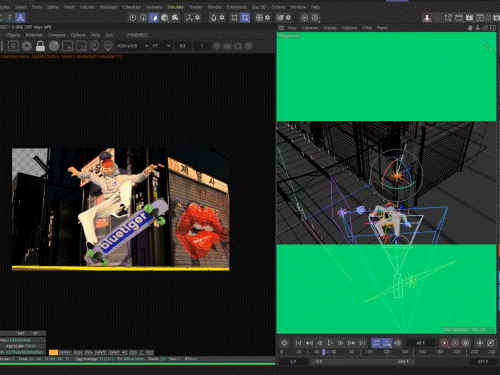Open the Simulate menu
Screen dimensions: 500x375
coord(175,7)
